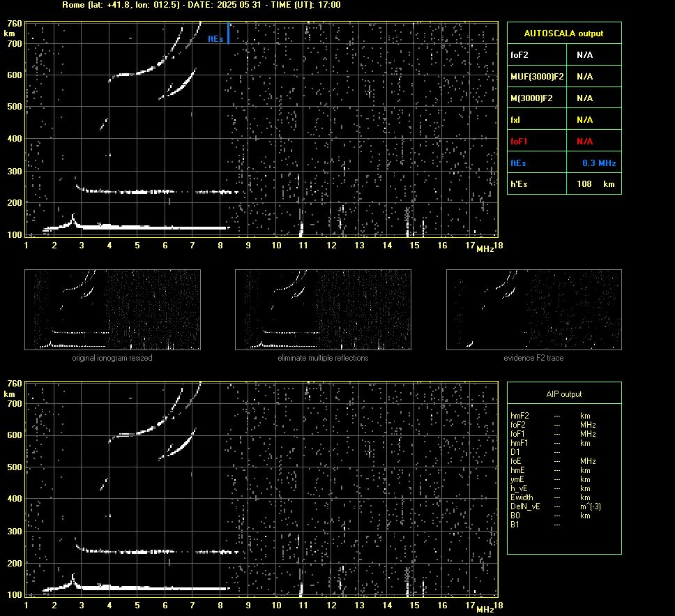This screenshot has height=616, width=675.
Task: Click the 'original ionogram resized' caption
Action: pos(112,358)
